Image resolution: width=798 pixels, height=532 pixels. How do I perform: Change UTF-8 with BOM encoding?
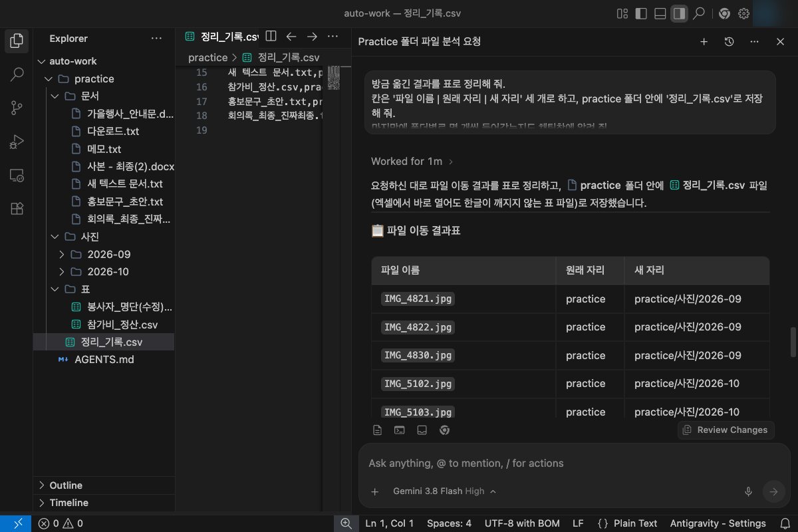click(522, 523)
